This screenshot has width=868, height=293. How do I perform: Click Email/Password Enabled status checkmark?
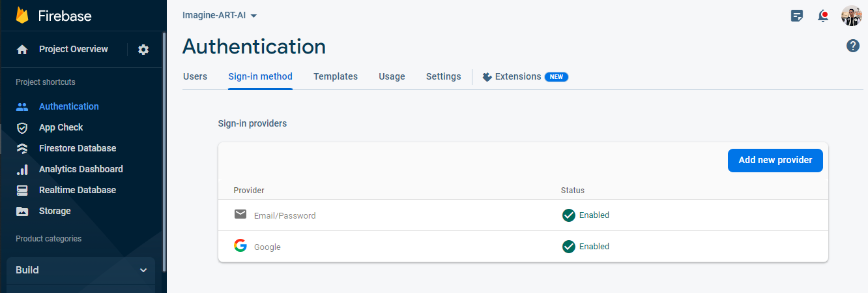click(x=568, y=215)
